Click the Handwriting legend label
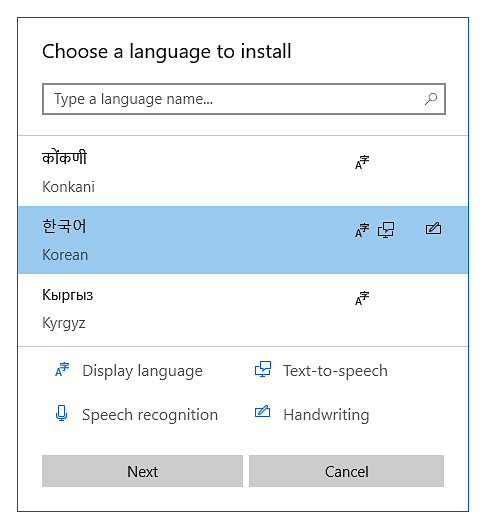484x528 pixels. point(326,415)
